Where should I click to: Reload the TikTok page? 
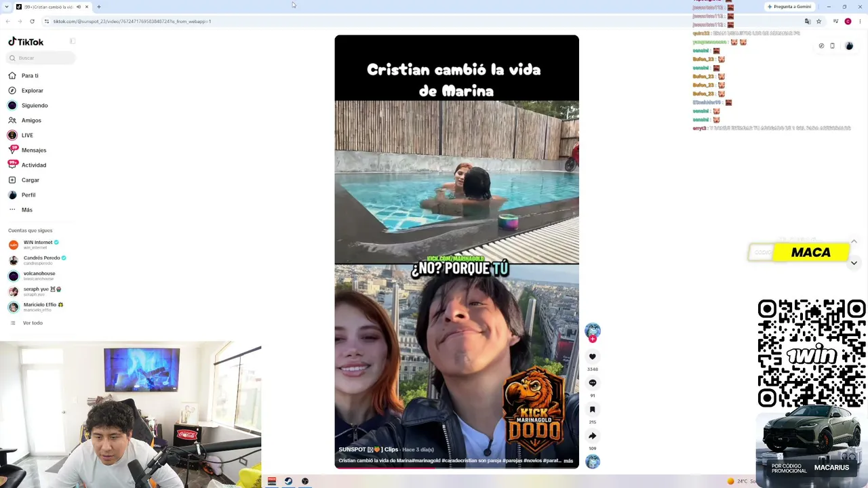pos(32,21)
